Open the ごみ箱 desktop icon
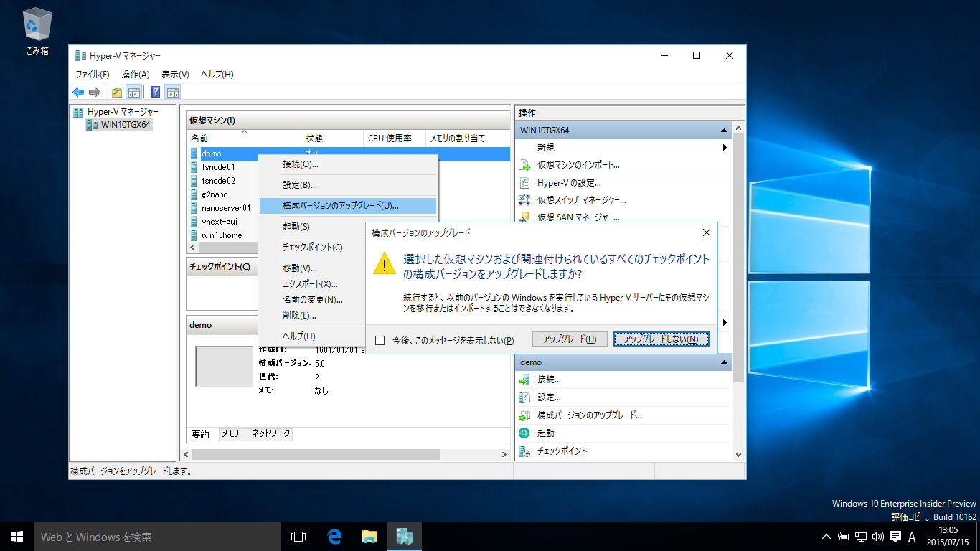 37,32
